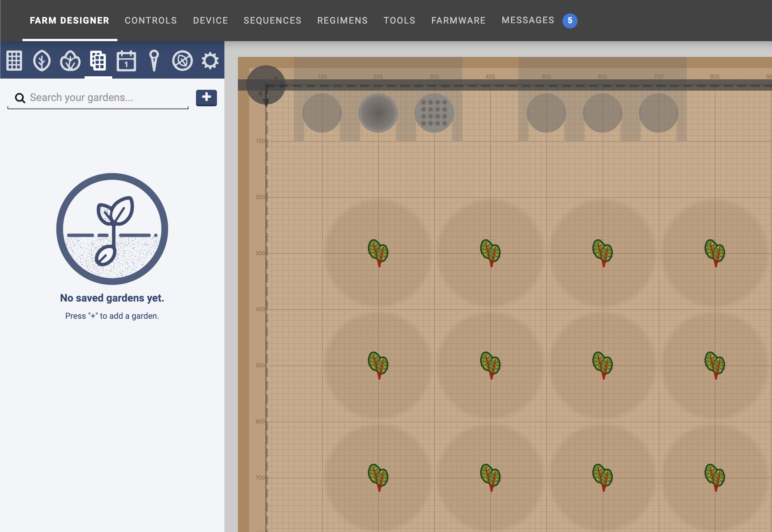The image size is (772, 532).
Task: Open the Farm Designer settings icon
Action: [210, 60]
